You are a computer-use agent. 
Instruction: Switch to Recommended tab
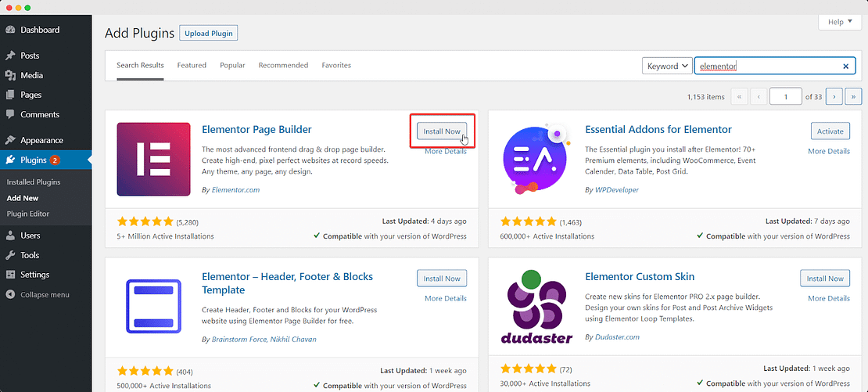click(283, 66)
